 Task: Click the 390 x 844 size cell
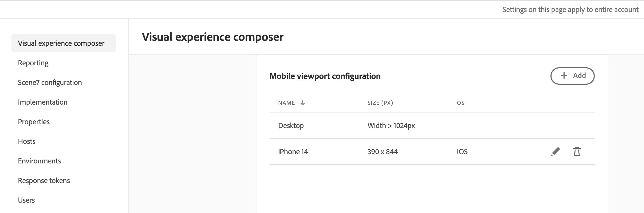tap(382, 152)
